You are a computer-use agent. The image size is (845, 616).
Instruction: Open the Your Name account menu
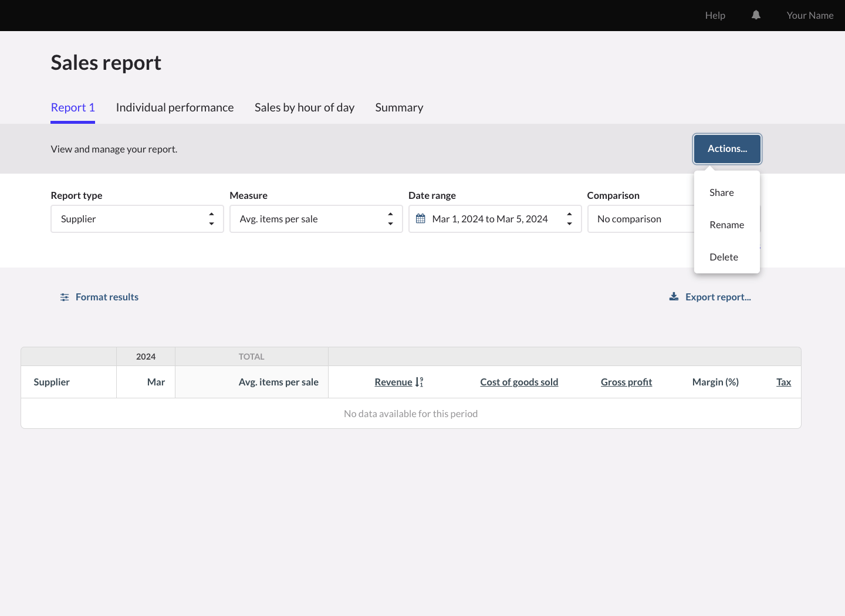(x=810, y=16)
